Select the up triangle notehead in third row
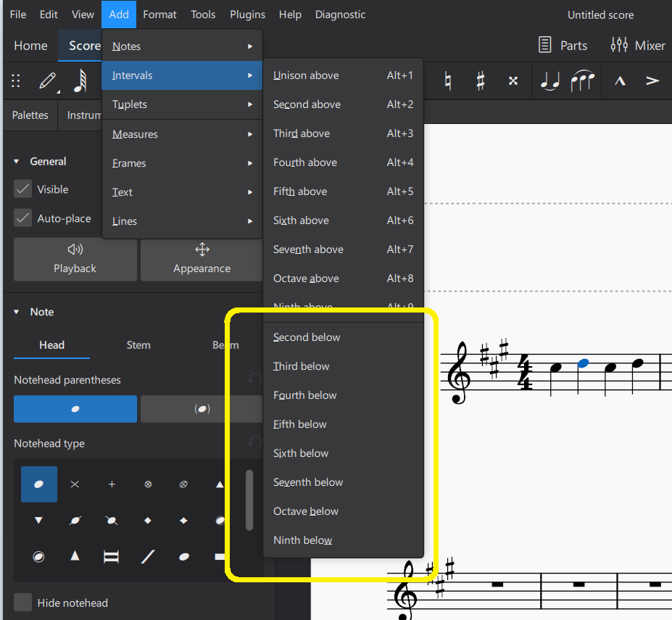The image size is (672, 620). click(75, 556)
